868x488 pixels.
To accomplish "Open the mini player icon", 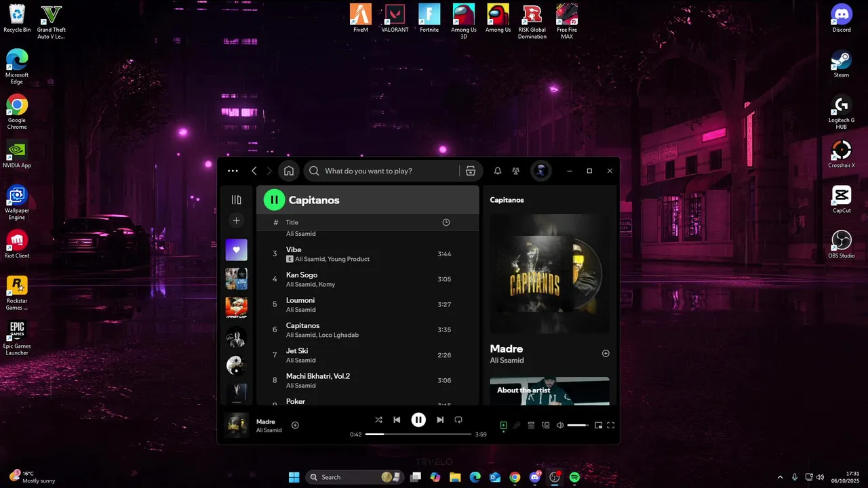I will (x=598, y=426).
